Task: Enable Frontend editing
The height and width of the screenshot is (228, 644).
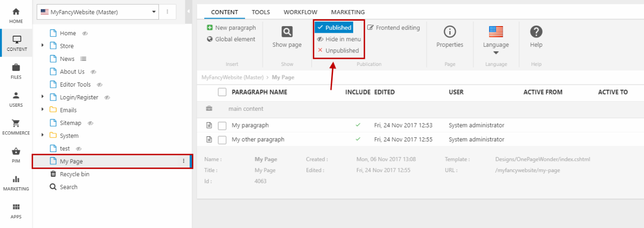Action: pyautogui.click(x=393, y=28)
